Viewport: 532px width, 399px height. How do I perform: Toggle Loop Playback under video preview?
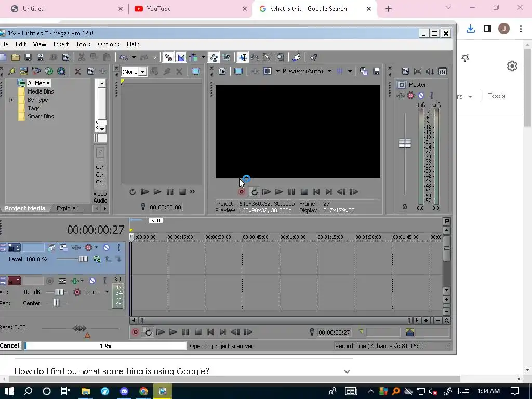[x=254, y=192]
